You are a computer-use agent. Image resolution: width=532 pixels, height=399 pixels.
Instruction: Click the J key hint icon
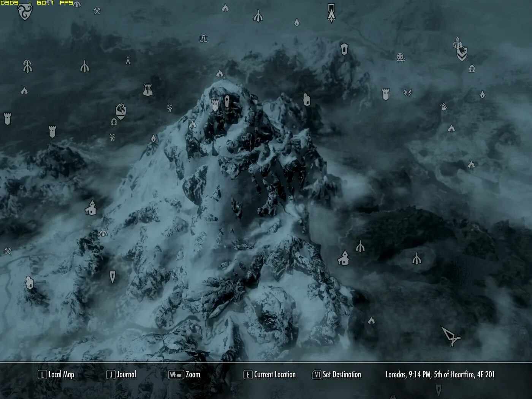[111, 375]
